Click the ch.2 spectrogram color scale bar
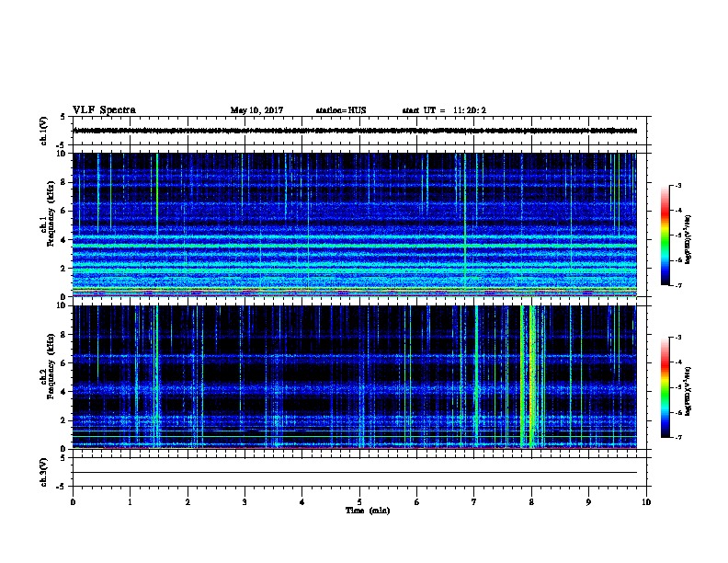The width and height of the screenshot is (728, 563). [665, 387]
